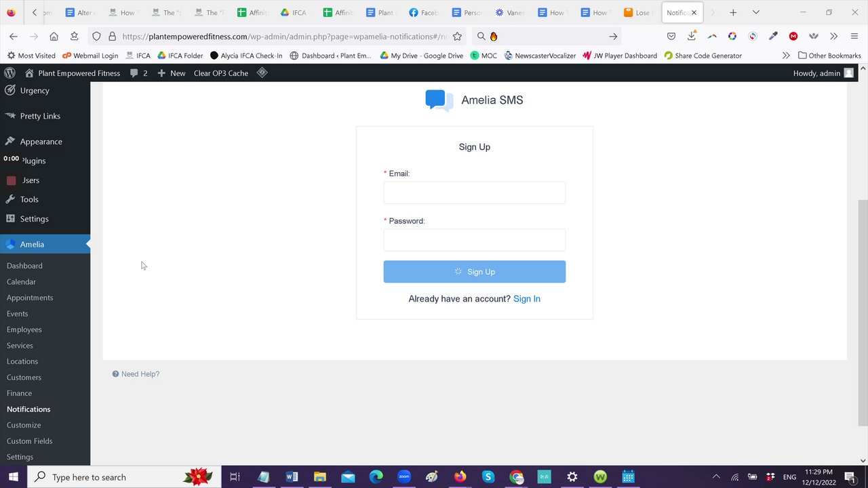The width and height of the screenshot is (868, 488).
Task: Show more bookmarks via the overflow chevron
Action: click(x=786, y=56)
